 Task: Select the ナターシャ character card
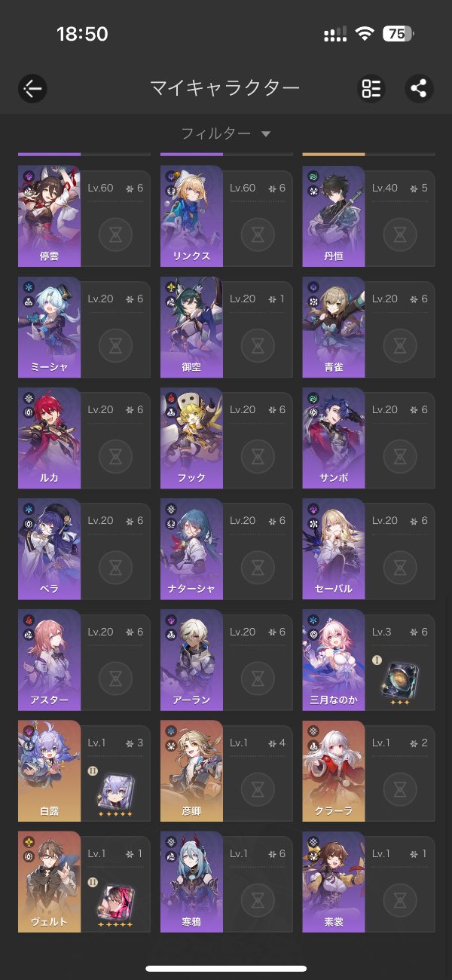(x=226, y=549)
